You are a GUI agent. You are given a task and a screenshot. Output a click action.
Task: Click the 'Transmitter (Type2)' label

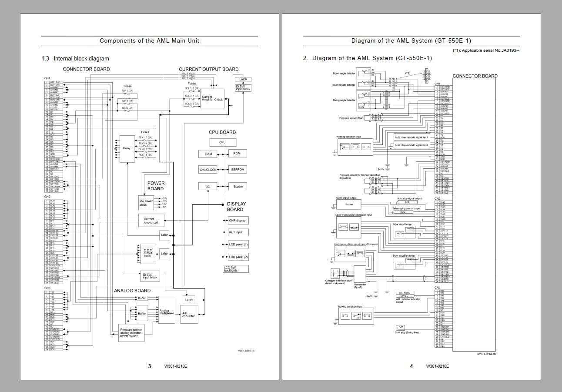[360, 286]
